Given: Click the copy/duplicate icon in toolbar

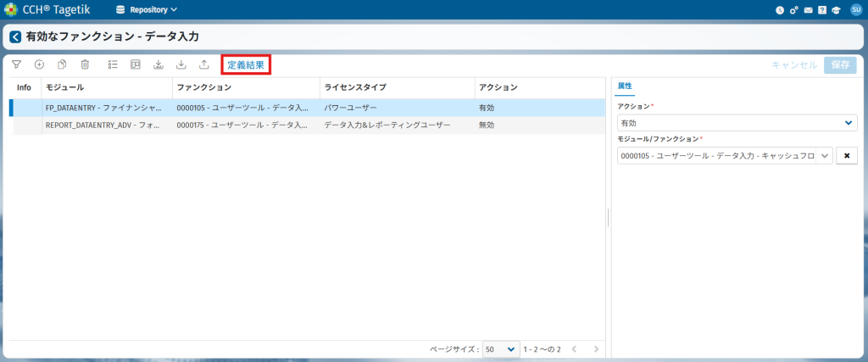Looking at the screenshot, I should [x=62, y=64].
